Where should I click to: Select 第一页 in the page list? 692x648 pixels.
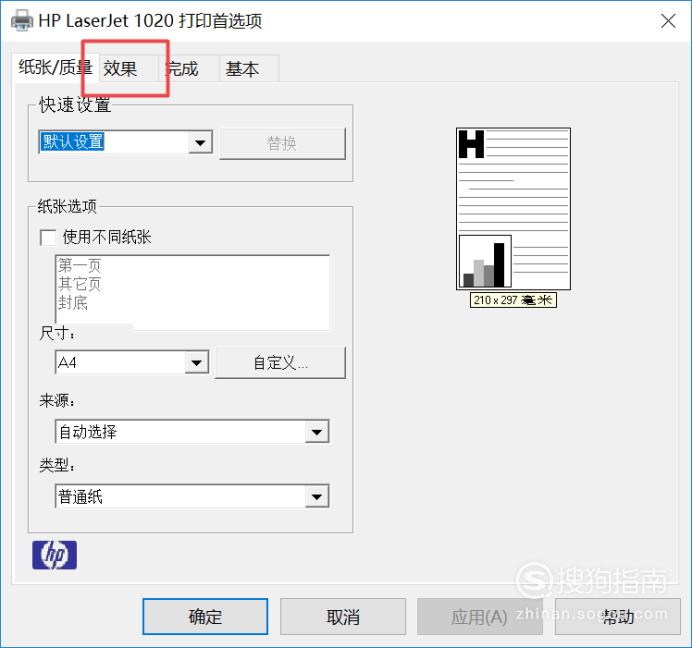click(x=79, y=265)
